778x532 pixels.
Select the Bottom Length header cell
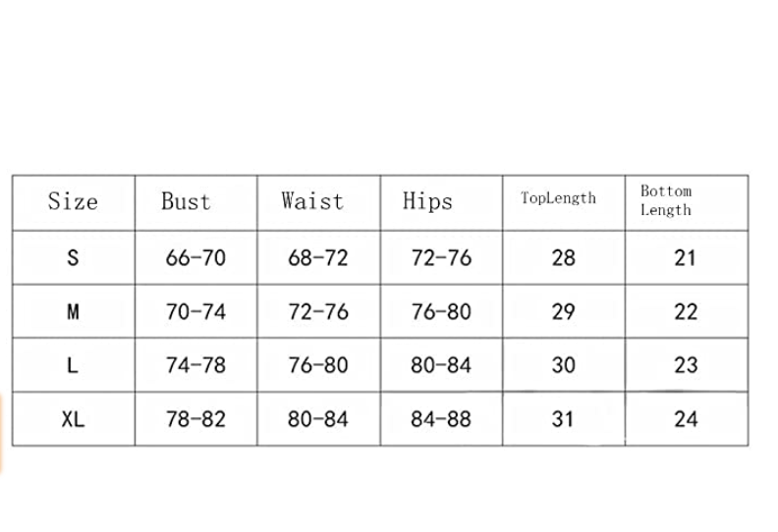(x=666, y=200)
